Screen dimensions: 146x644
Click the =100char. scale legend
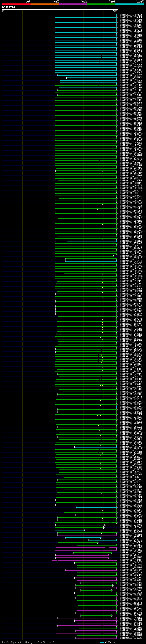pos(108,642)
